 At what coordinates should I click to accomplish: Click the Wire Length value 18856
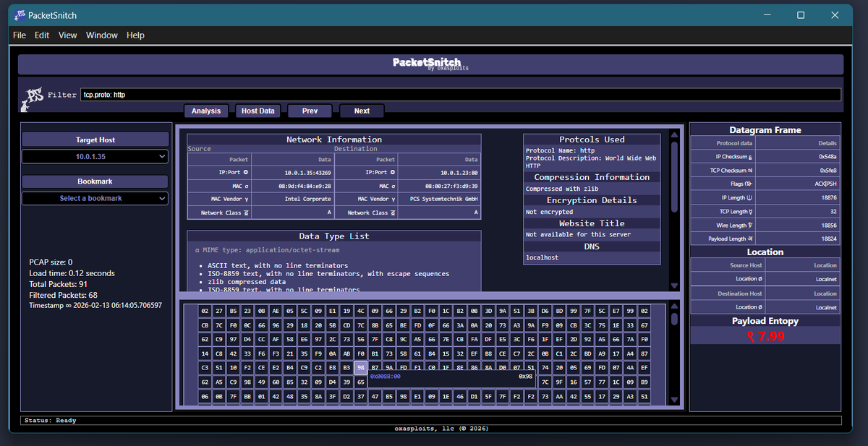[830, 226]
